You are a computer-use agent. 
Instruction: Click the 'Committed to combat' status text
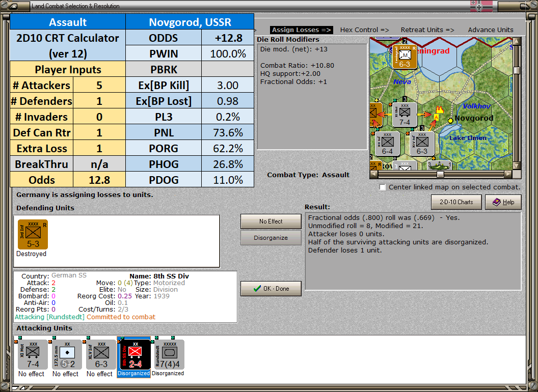point(121,317)
